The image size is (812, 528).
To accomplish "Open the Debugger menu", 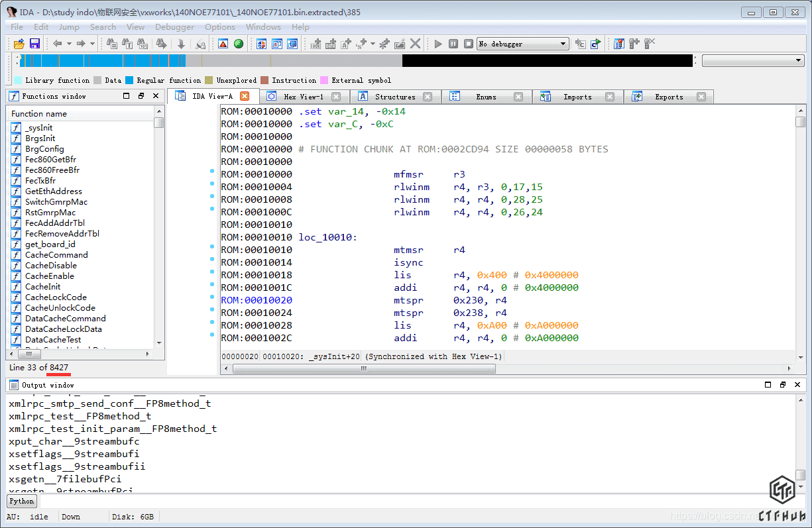I will (x=174, y=27).
